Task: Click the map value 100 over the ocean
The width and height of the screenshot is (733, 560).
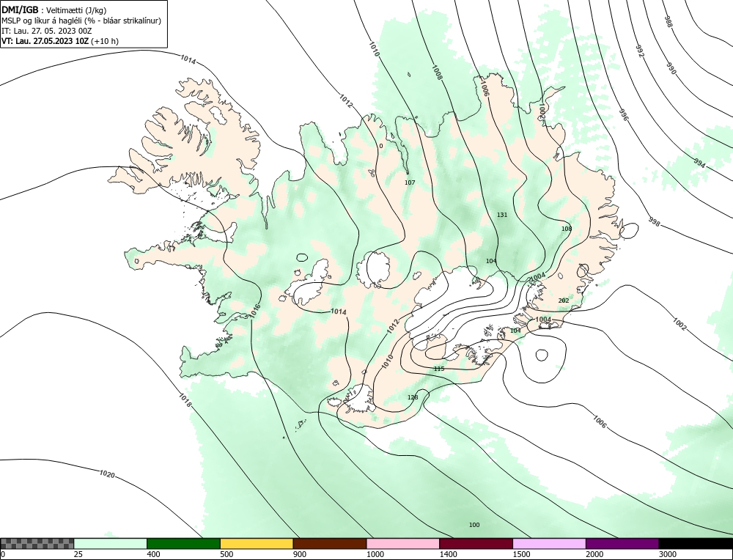Action: 474,525
